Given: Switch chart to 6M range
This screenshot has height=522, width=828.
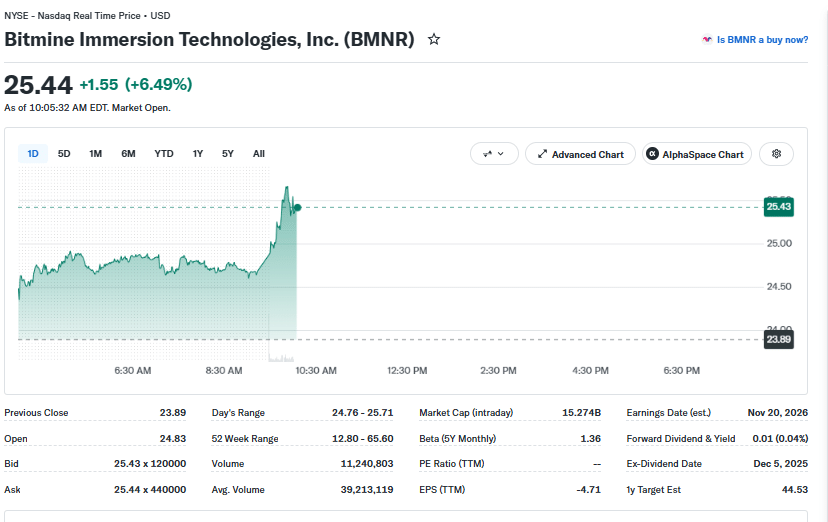Looking at the screenshot, I should (x=128, y=154).
